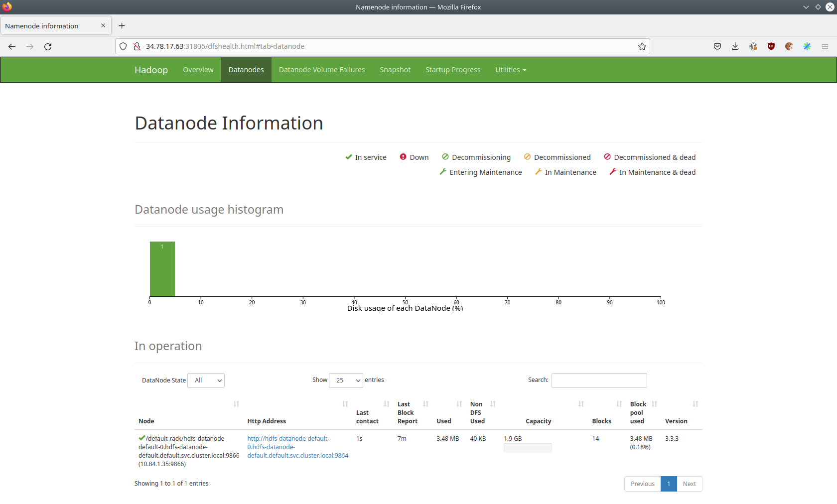The width and height of the screenshot is (837, 504).
Task: Click the Capacity usage bar
Action: coord(527,447)
